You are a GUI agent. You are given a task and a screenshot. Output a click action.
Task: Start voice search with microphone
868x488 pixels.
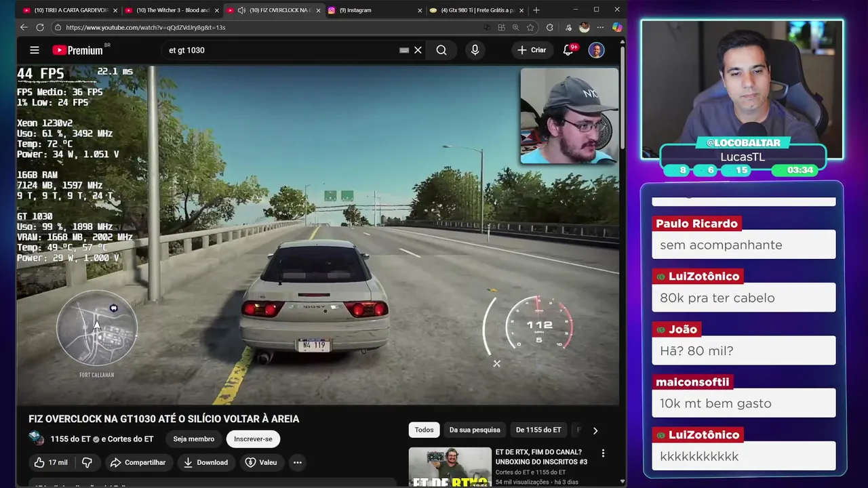(475, 50)
